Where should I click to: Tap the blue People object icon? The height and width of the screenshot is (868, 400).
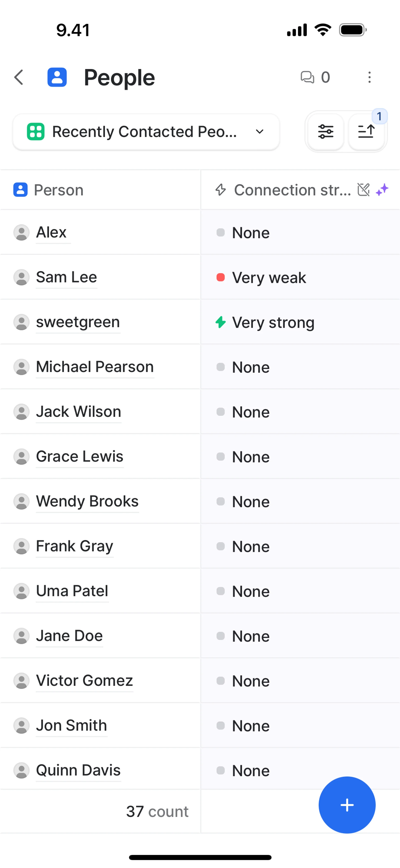[x=57, y=78]
